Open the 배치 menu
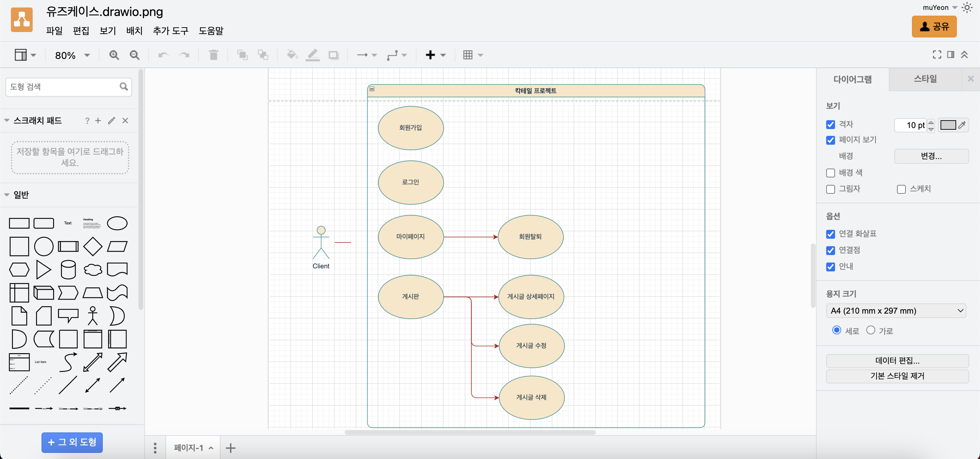 click(134, 31)
